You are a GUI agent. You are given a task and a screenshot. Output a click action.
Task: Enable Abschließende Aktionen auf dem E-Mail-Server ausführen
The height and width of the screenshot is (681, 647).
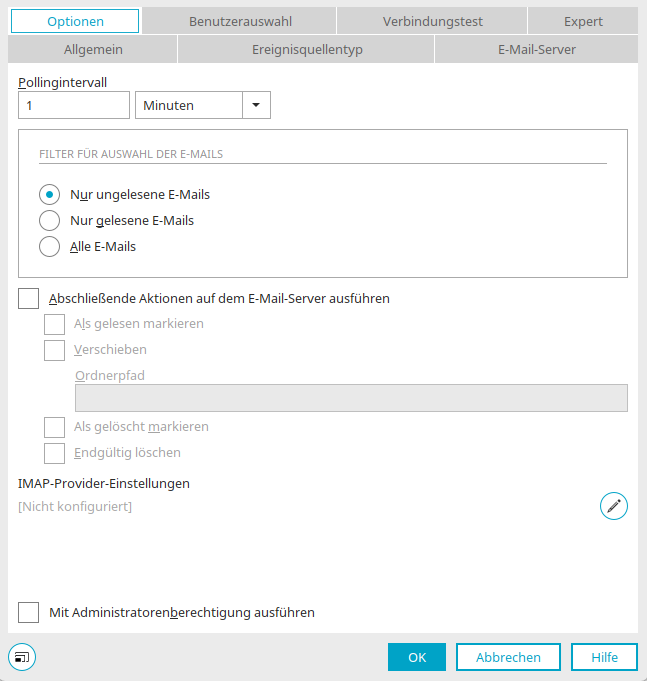pyautogui.click(x=29, y=298)
